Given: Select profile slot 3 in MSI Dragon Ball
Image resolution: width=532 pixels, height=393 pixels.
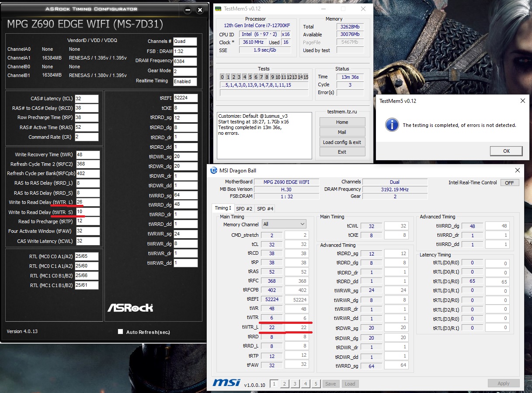Looking at the screenshot, I should [295, 384].
